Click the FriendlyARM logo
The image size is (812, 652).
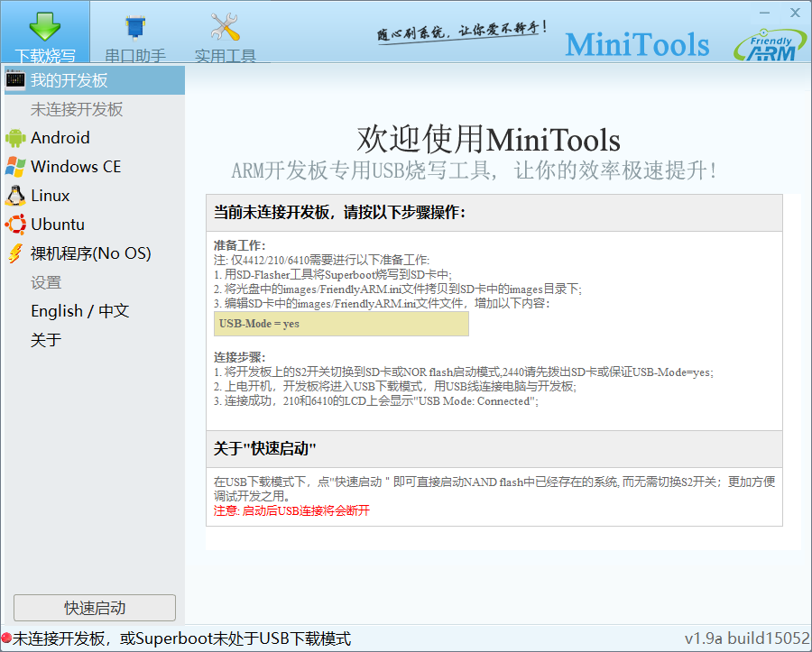pos(770,45)
